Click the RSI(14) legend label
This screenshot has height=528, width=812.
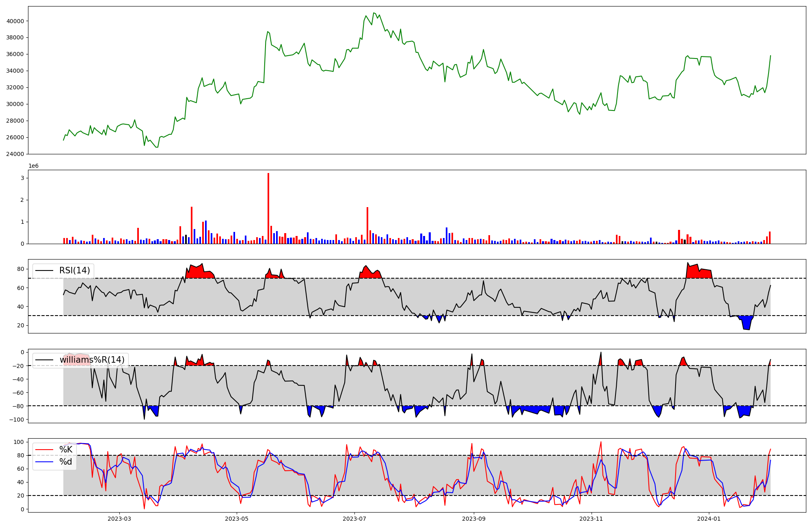pyautogui.click(x=75, y=270)
